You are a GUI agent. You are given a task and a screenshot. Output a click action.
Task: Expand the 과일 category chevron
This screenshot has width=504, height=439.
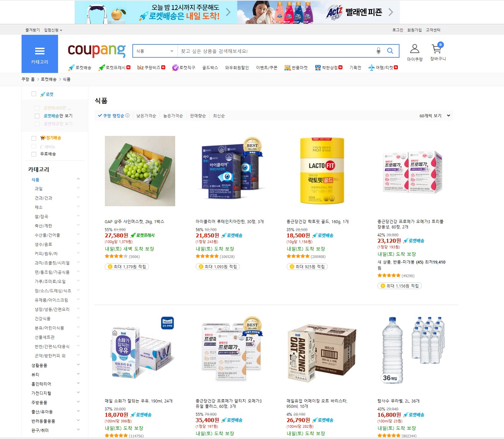pos(78,188)
